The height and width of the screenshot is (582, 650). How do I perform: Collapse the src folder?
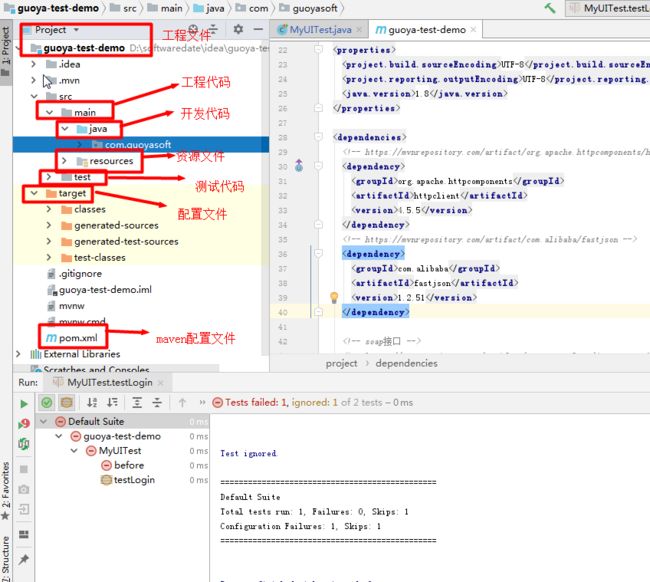(34, 96)
